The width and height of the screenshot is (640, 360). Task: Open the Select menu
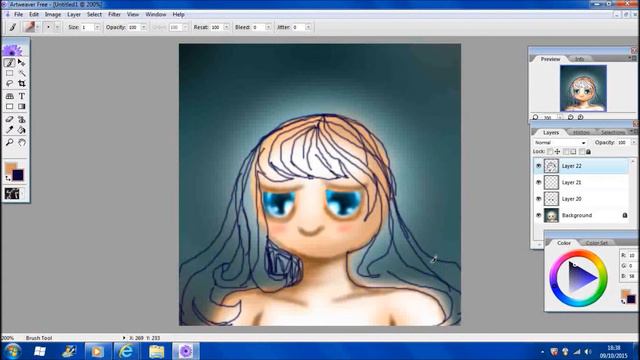(94, 14)
